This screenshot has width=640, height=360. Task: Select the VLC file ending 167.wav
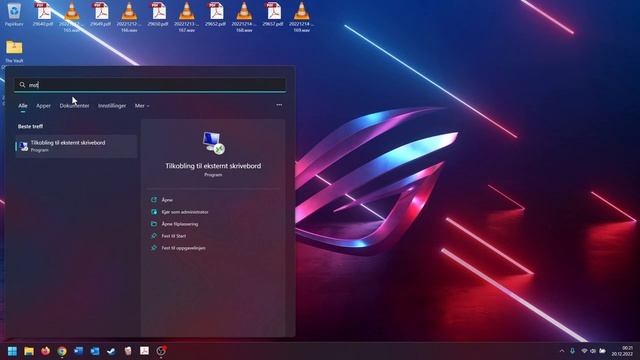(187, 16)
